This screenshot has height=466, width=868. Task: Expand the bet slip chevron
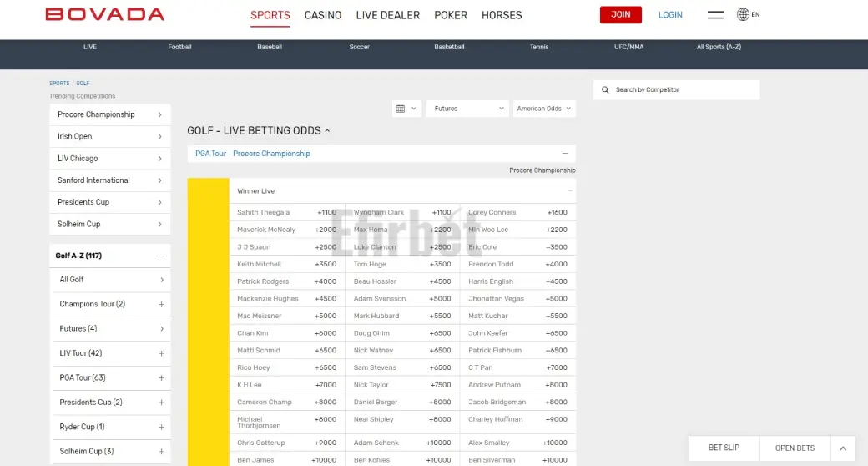point(843,448)
